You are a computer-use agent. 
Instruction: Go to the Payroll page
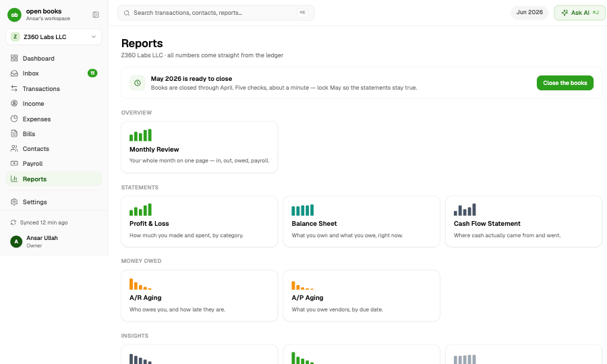54,164
